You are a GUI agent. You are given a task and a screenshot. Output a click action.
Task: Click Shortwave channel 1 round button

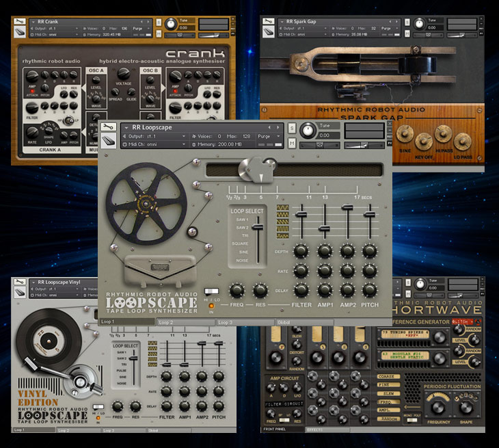point(323,347)
